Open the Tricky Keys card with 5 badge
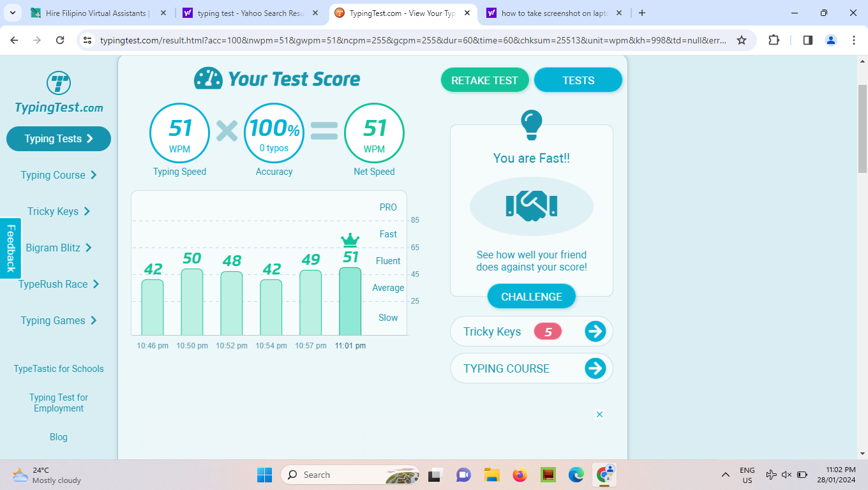Image resolution: width=868 pixels, height=490 pixels. coord(532,331)
